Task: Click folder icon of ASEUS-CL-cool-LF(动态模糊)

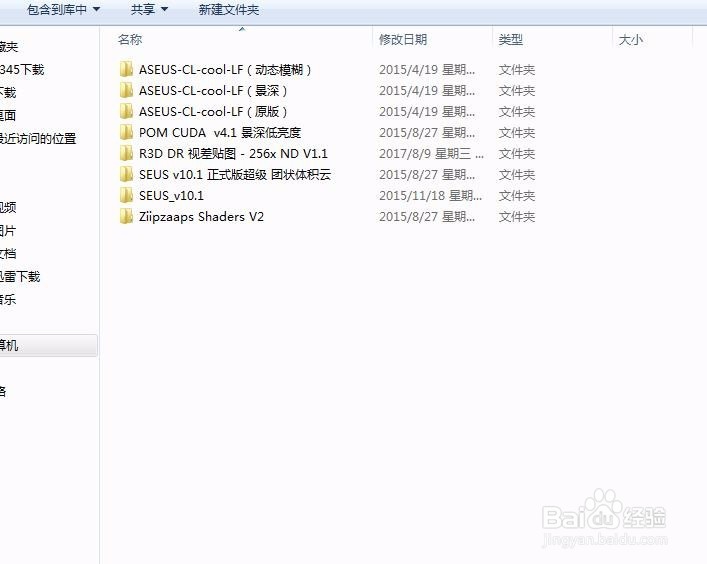Action: 126,69
